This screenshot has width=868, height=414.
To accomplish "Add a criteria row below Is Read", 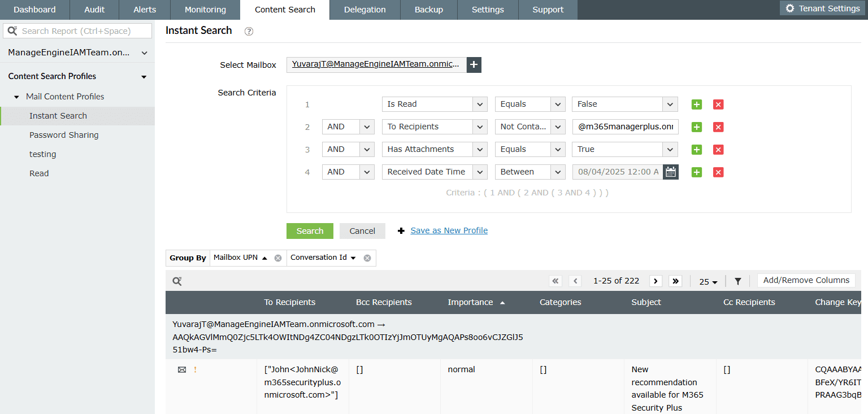I will pos(696,104).
